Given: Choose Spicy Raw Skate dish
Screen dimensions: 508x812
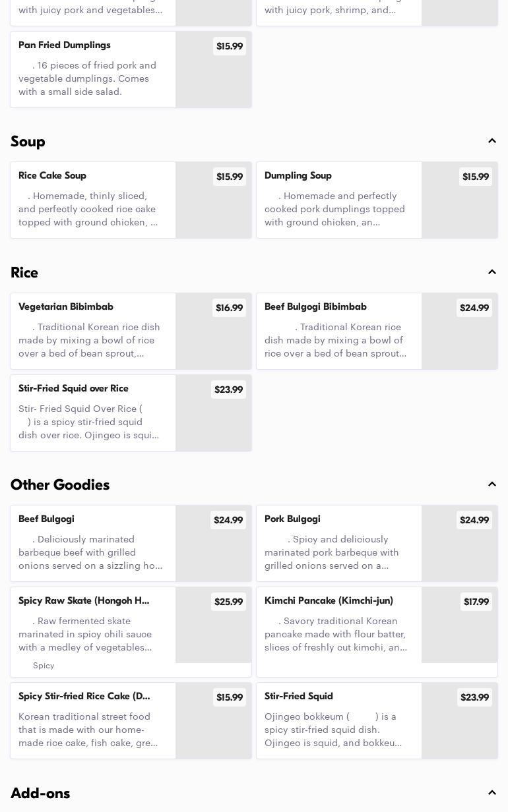Looking at the screenshot, I should tap(131, 632).
